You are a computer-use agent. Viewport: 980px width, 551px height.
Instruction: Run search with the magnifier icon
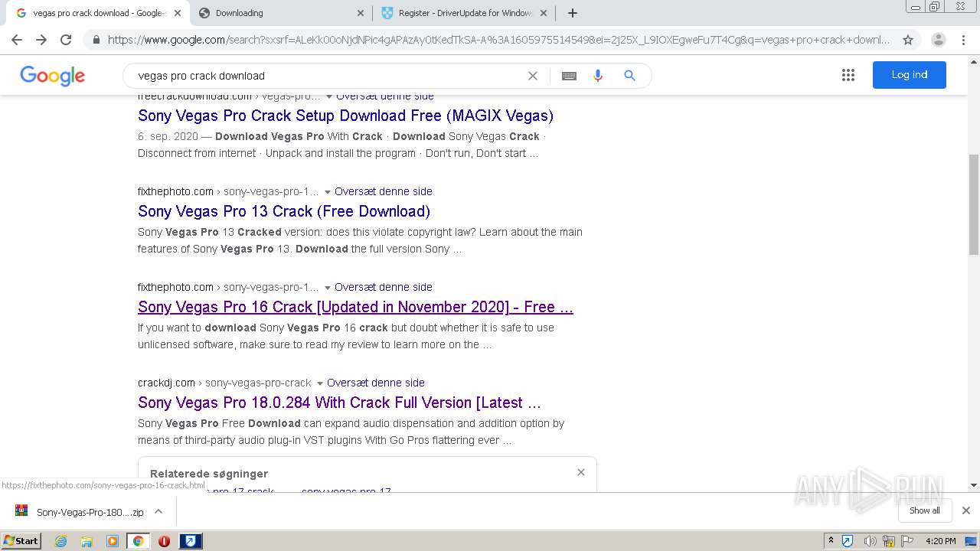pos(629,76)
